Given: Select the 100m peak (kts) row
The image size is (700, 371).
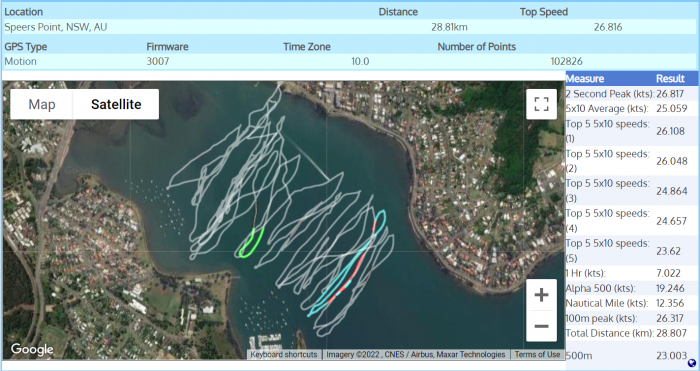Looking at the screenshot, I should 632,318.
